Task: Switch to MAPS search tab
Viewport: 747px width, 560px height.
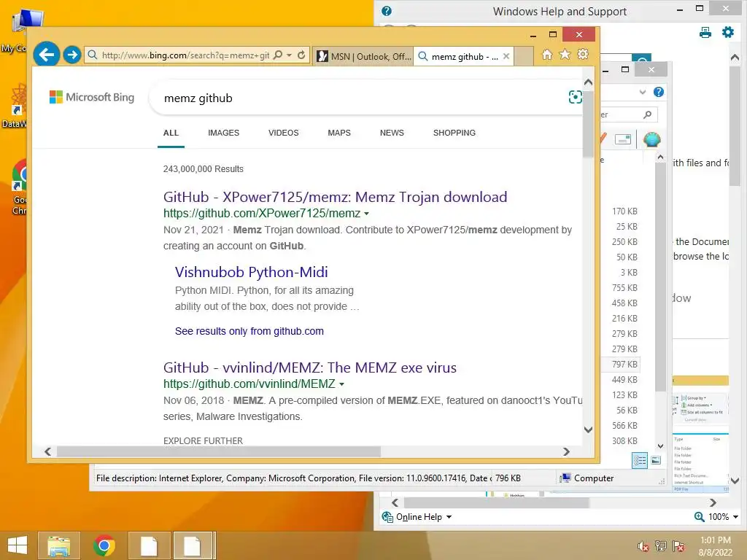Action: (x=339, y=133)
